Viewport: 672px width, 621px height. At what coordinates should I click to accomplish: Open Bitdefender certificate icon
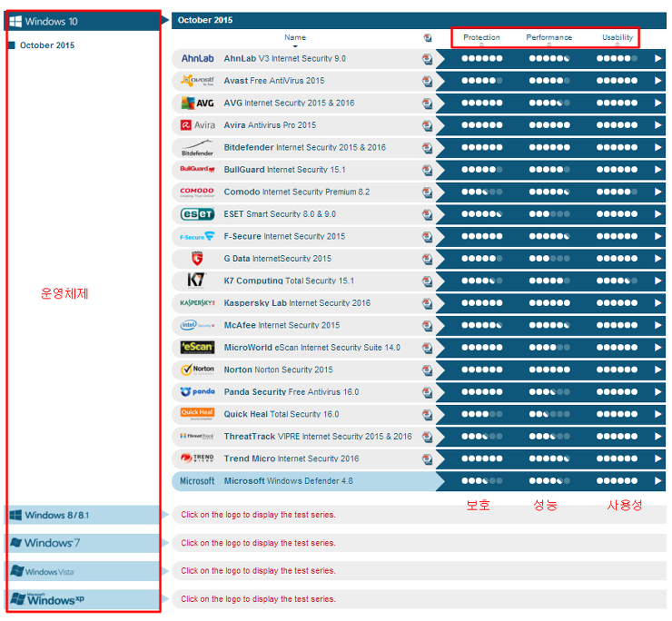[x=427, y=148]
